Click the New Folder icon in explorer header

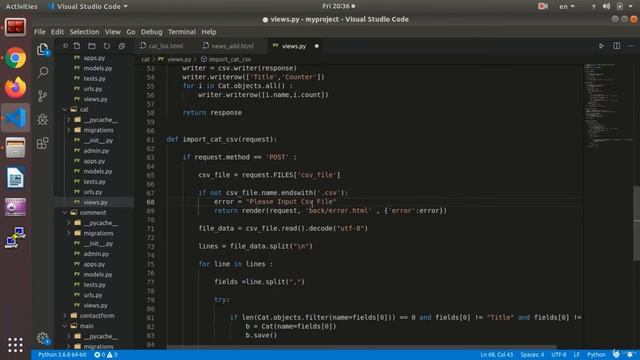point(92,46)
